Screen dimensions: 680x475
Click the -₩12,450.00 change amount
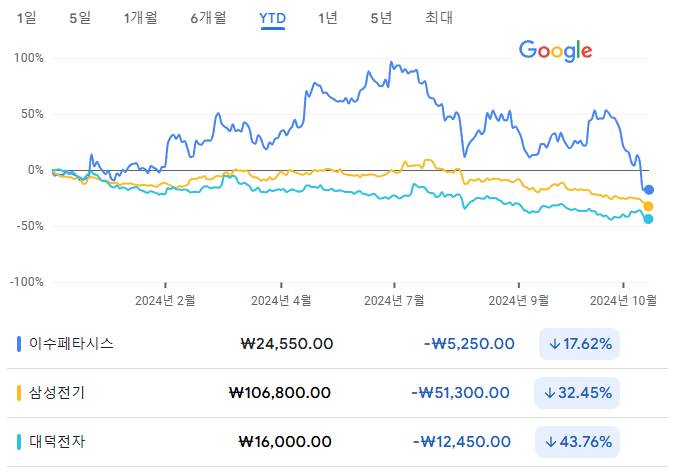point(462,442)
